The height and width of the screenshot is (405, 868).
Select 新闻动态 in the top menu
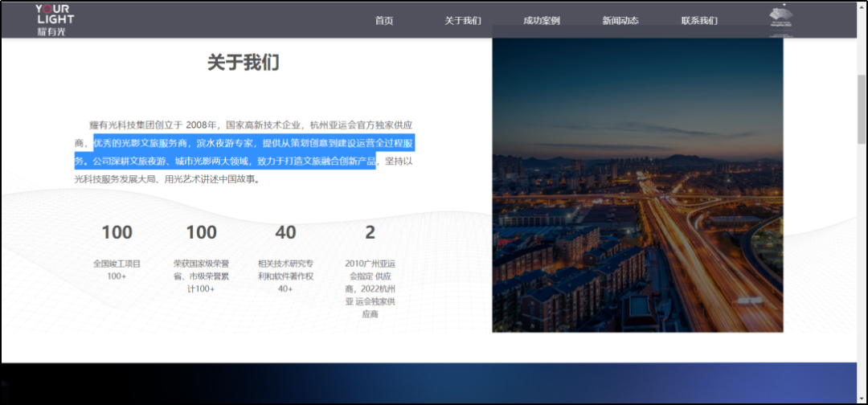pos(620,21)
